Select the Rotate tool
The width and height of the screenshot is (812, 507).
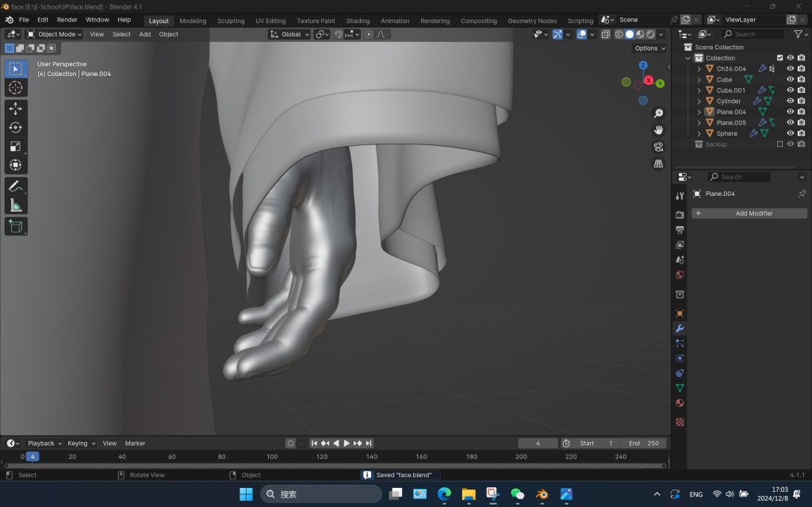[x=15, y=127]
